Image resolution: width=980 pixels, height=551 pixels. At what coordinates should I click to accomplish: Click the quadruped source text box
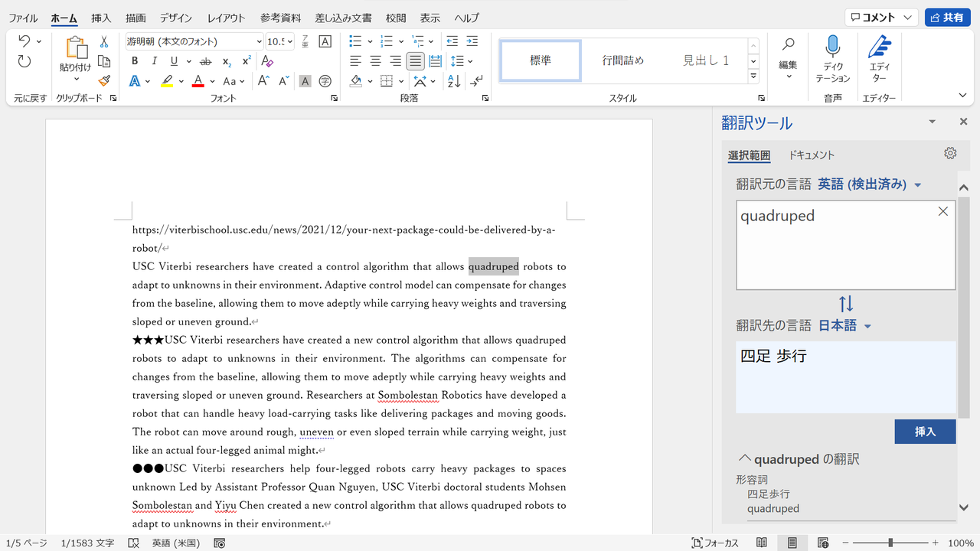tap(846, 245)
